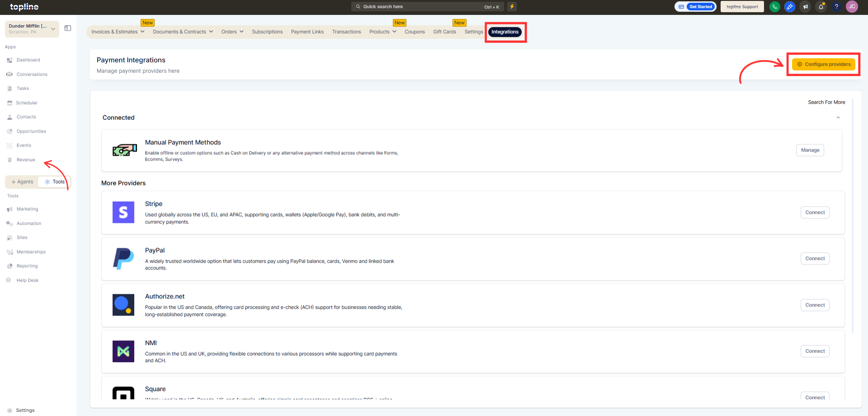Click the NMI logo
The image size is (868, 416).
tap(123, 351)
